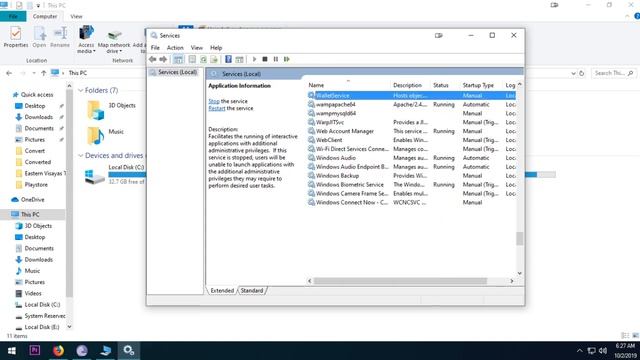640x360 pixels.
Task: Open OneDrive in File Explorer navigation pane
Action: click(x=32, y=200)
